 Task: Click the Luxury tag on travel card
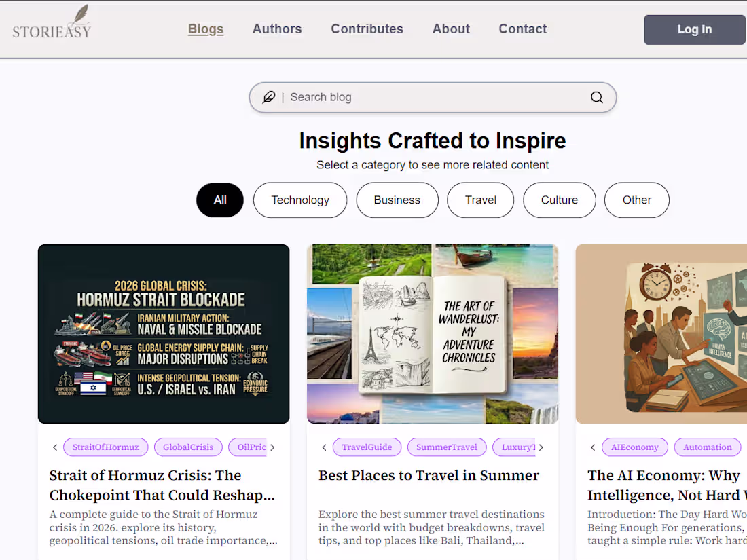pyautogui.click(x=515, y=447)
